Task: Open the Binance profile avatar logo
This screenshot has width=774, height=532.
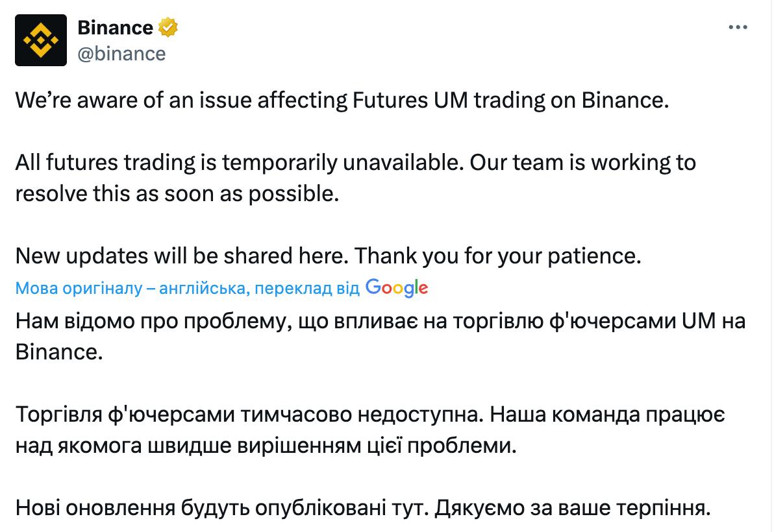Action: (x=41, y=40)
